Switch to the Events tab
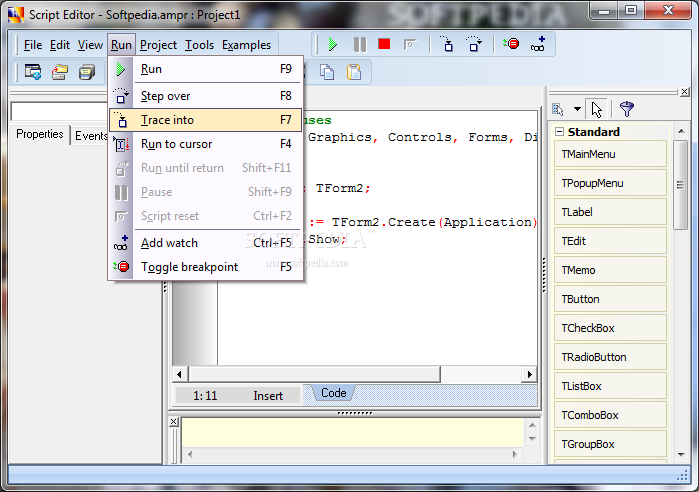The image size is (699, 492). point(90,135)
